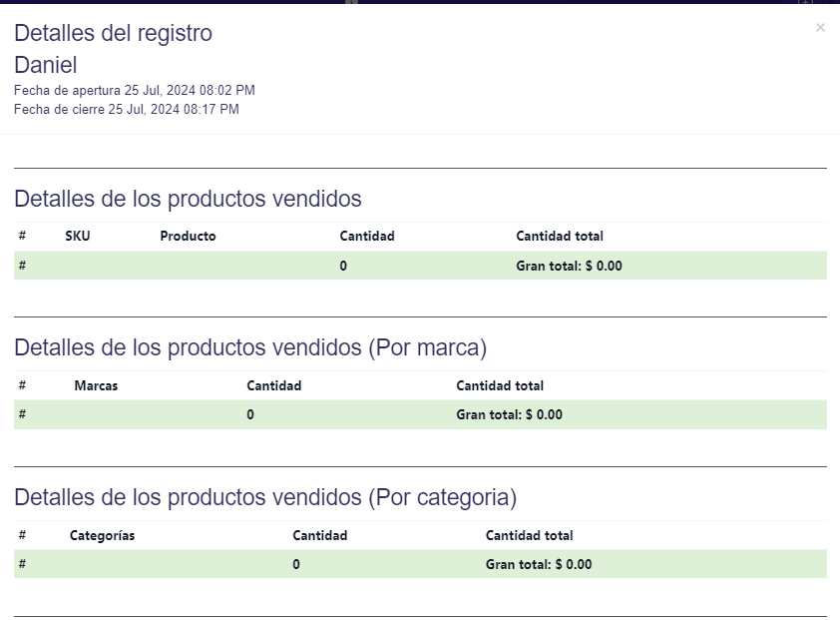Click the Fecha de apertura text
The image size is (840, 620).
pyautogui.click(x=135, y=90)
